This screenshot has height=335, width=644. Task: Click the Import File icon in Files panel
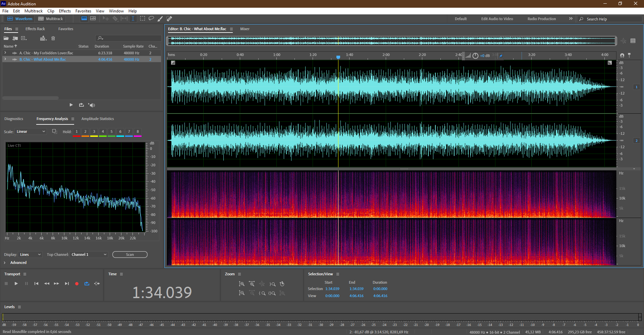tap(15, 38)
